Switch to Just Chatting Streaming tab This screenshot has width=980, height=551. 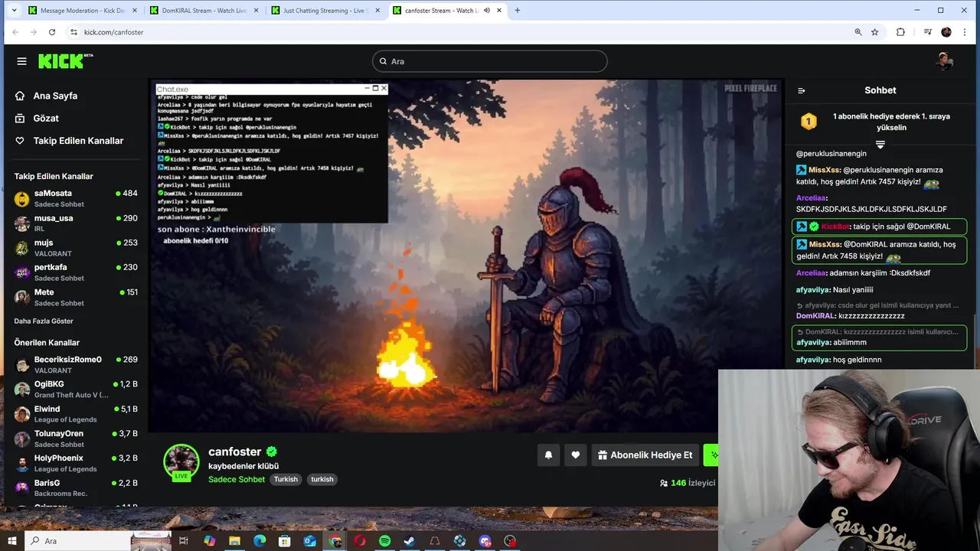325,11
